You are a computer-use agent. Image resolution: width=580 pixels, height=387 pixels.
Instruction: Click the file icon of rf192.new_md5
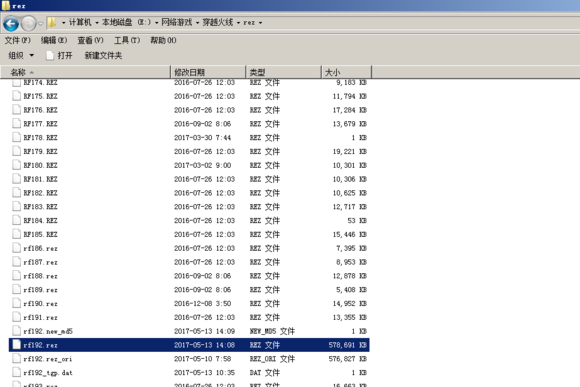point(16,331)
